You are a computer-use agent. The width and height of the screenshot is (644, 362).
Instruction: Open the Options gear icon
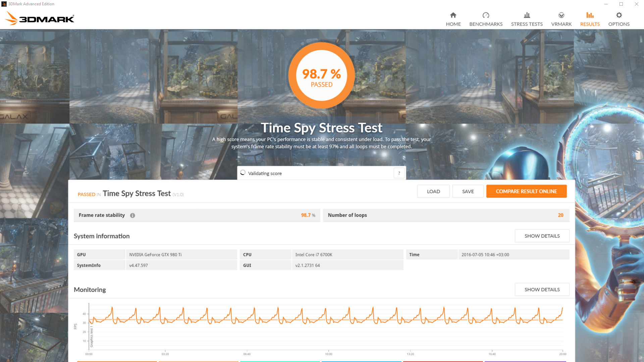pos(619,15)
